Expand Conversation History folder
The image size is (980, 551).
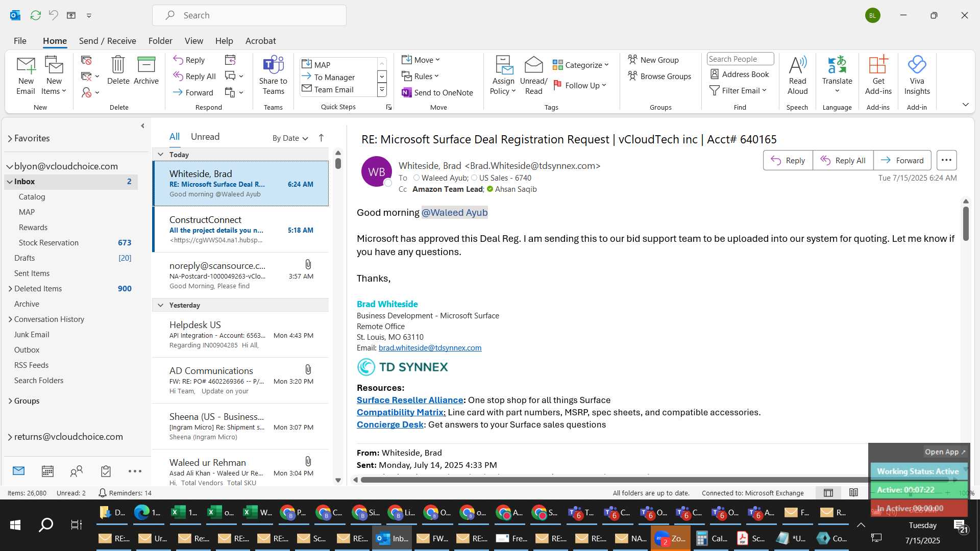click(x=10, y=319)
